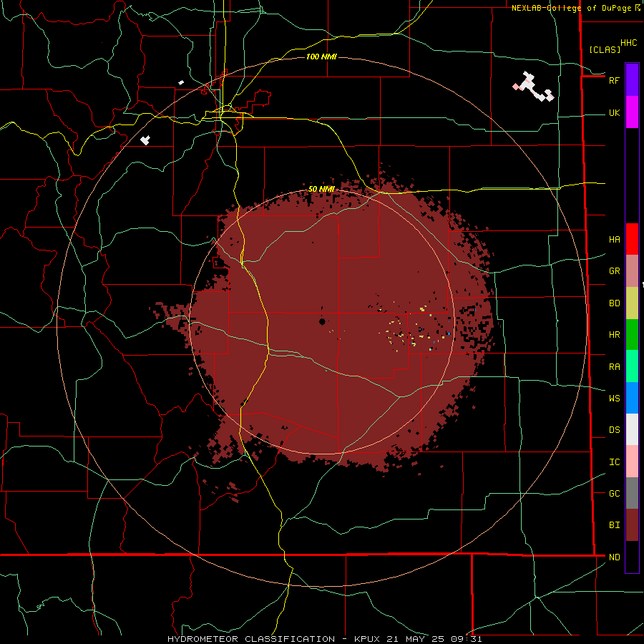
Task: Click the [CLAS] units label
Action: tap(605, 49)
